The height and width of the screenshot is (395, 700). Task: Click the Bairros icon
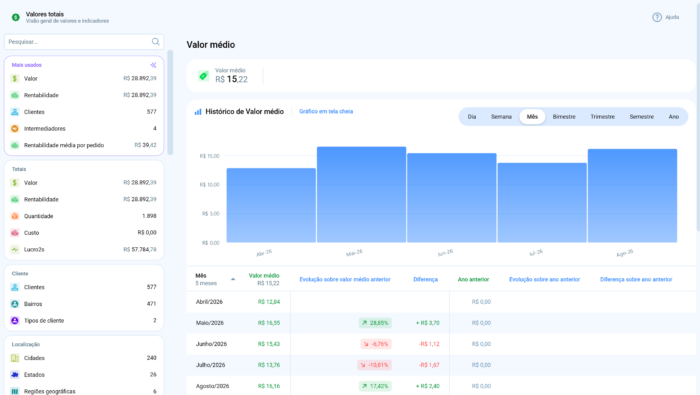pyautogui.click(x=15, y=304)
